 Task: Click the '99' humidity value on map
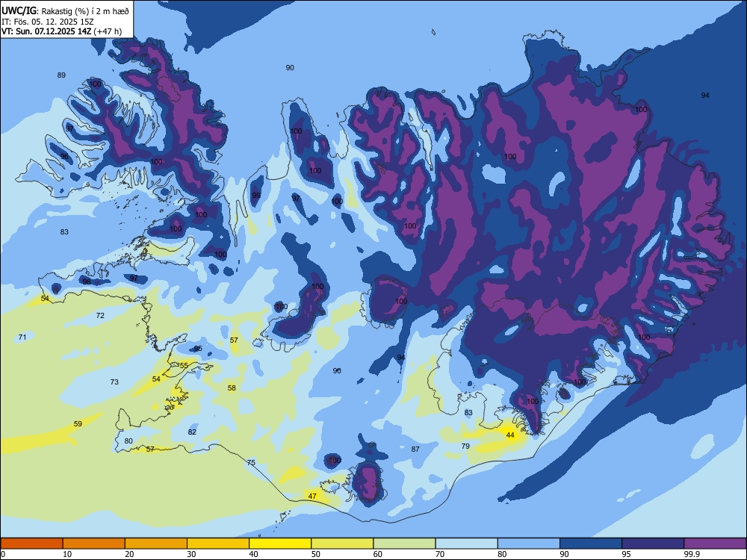pyautogui.click(x=256, y=195)
